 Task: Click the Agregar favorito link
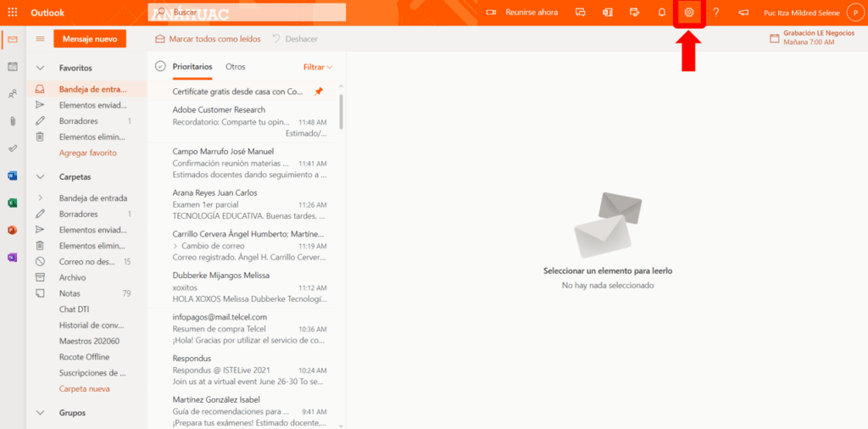[x=87, y=153]
